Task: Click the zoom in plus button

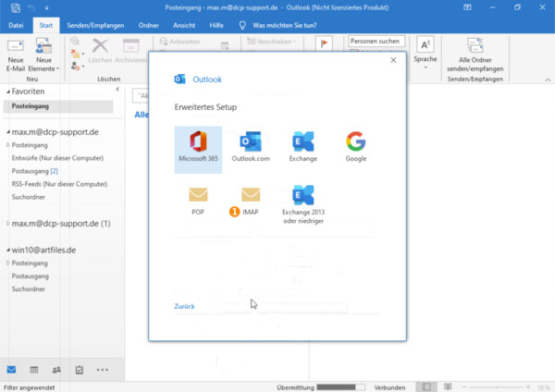Action: (528, 387)
